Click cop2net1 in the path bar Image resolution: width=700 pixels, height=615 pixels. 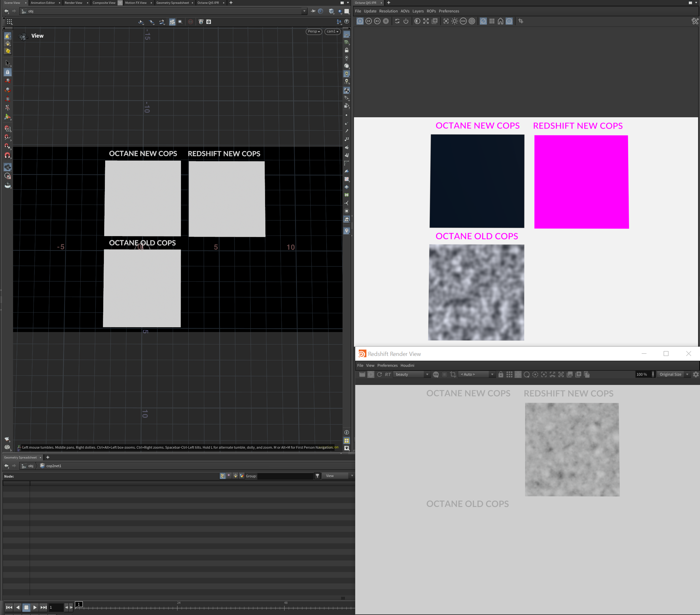[x=54, y=466]
